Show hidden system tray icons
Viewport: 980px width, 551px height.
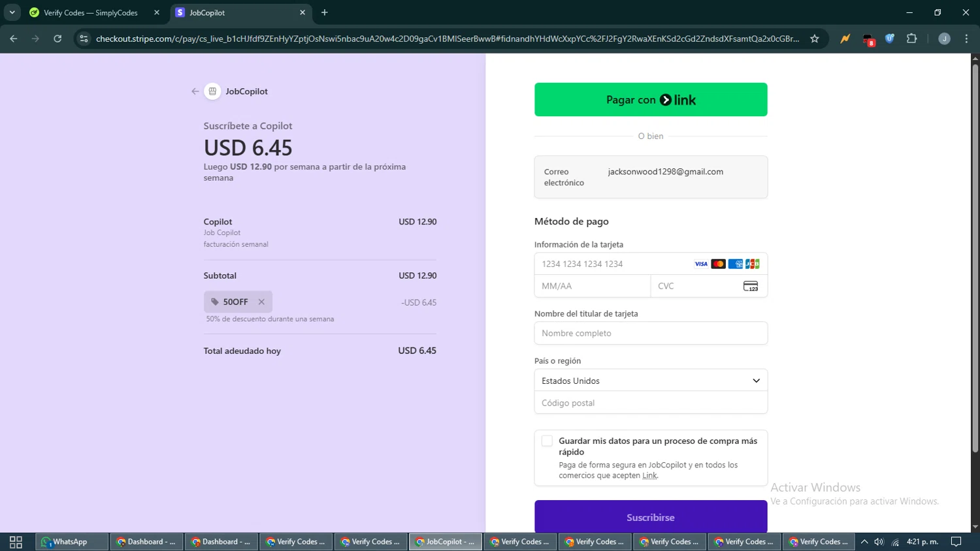(x=864, y=542)
